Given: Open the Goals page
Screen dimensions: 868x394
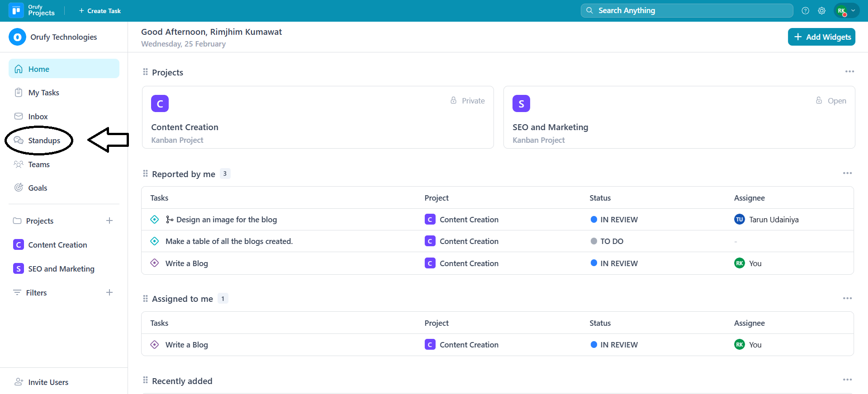Looking at the screenshot, I should coord(38,188).
